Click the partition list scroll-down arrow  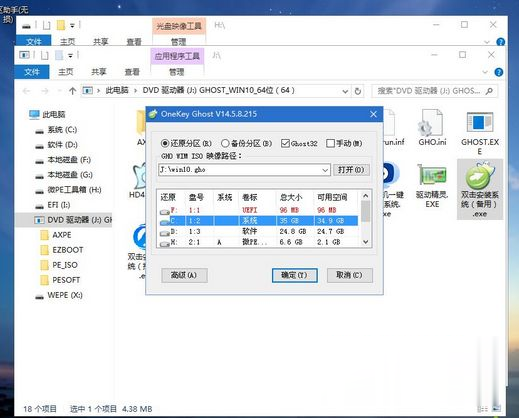(365, 242)
